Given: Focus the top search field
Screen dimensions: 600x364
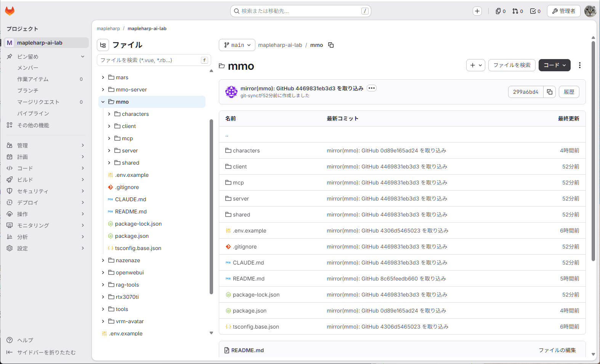Looking at the screenshot, I should point(301,11).
